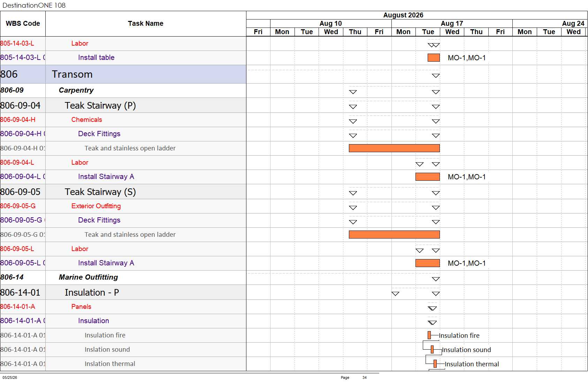Click the WBS Code column header

[23, 24]
